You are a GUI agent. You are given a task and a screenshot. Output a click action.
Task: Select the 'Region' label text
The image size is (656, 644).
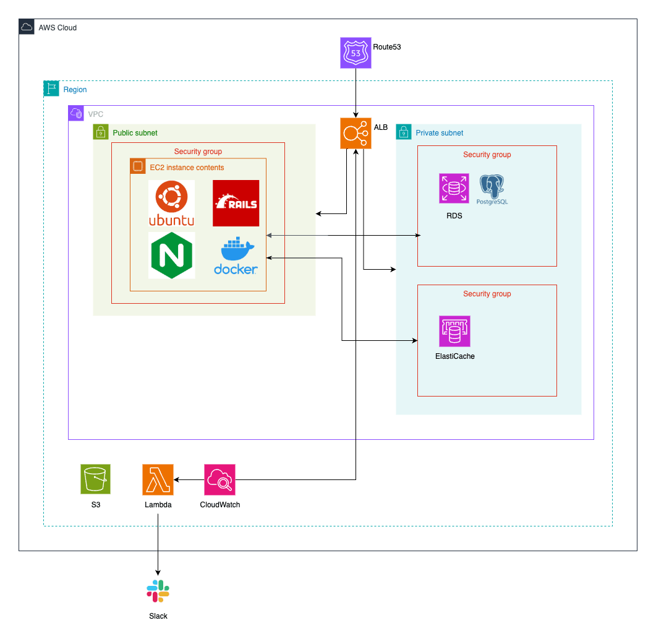[x=75, y=90]
